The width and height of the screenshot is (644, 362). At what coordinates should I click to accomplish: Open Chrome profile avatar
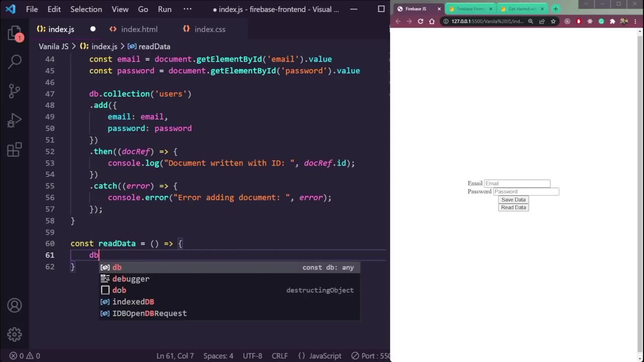tap(624, 21)
